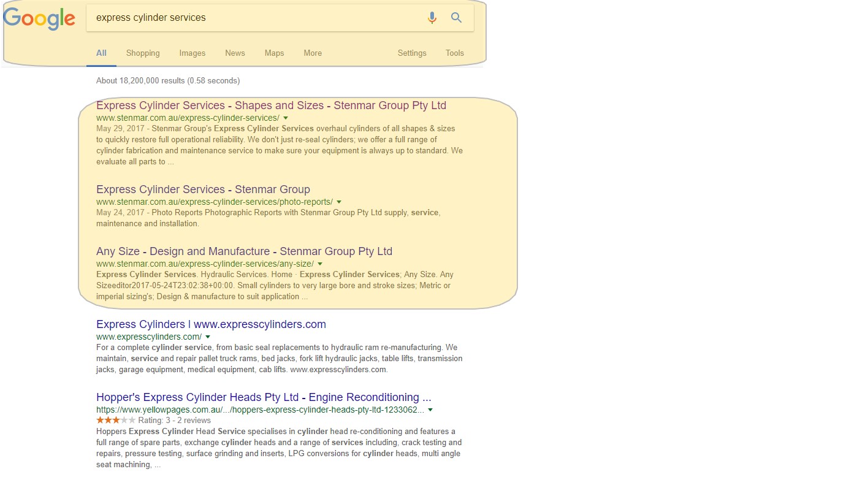Open Hopper's Express Cylinder Heads Pty Ltd result
Image resolution: width=868 pixels, height=477 pixels.
[x=264, y=397]
